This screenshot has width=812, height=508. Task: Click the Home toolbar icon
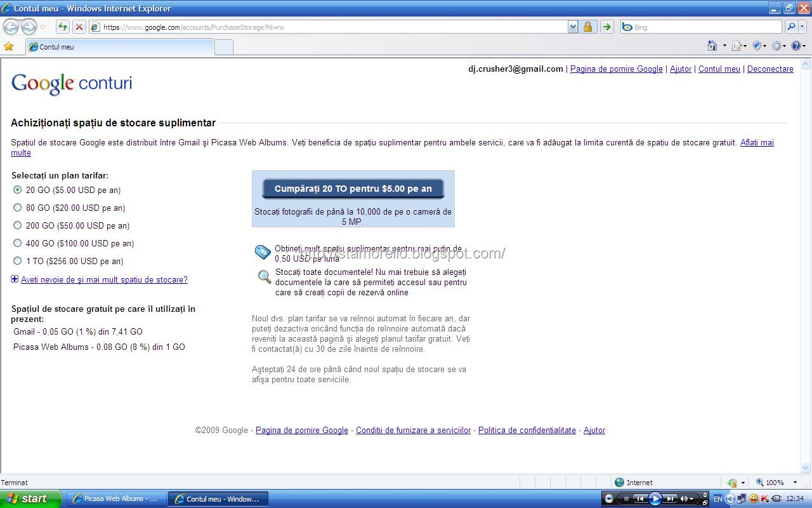713,46
